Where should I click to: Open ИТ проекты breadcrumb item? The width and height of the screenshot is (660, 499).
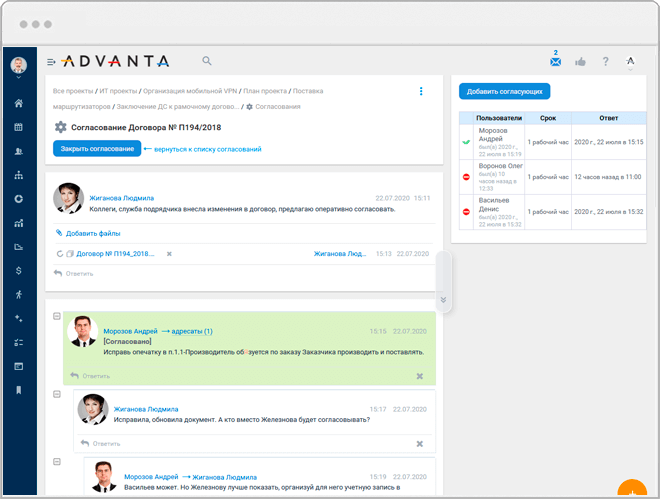118,91
